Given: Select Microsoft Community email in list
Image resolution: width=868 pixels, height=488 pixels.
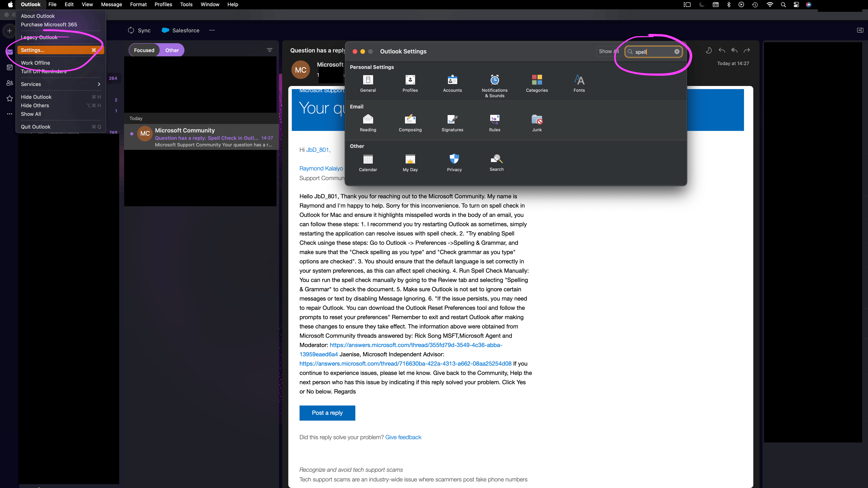Looking at the screenshot, I should click(201, 137).
